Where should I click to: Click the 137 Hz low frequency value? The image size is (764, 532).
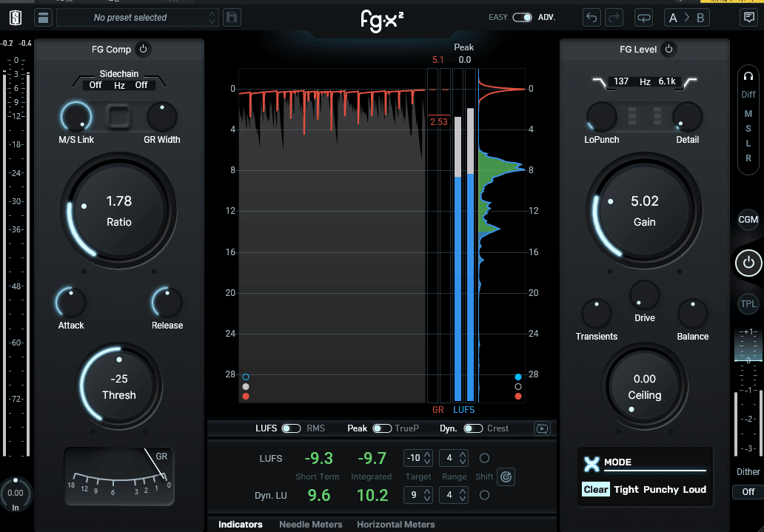tap(621, 81)
